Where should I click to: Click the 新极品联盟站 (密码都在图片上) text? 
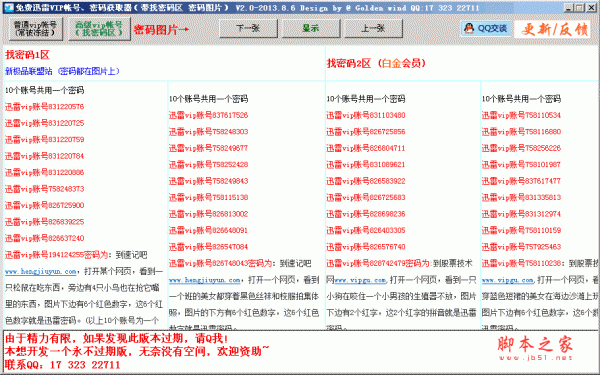click(x=62, y=71)
